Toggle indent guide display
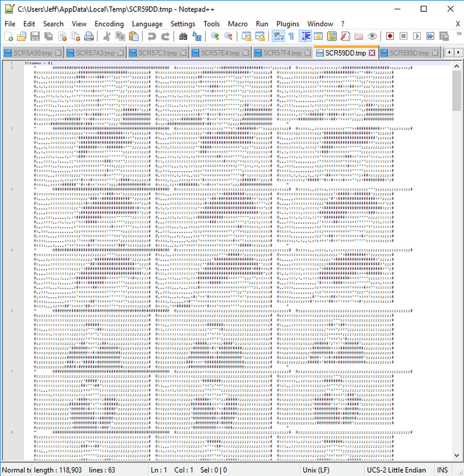 (305, 36)
